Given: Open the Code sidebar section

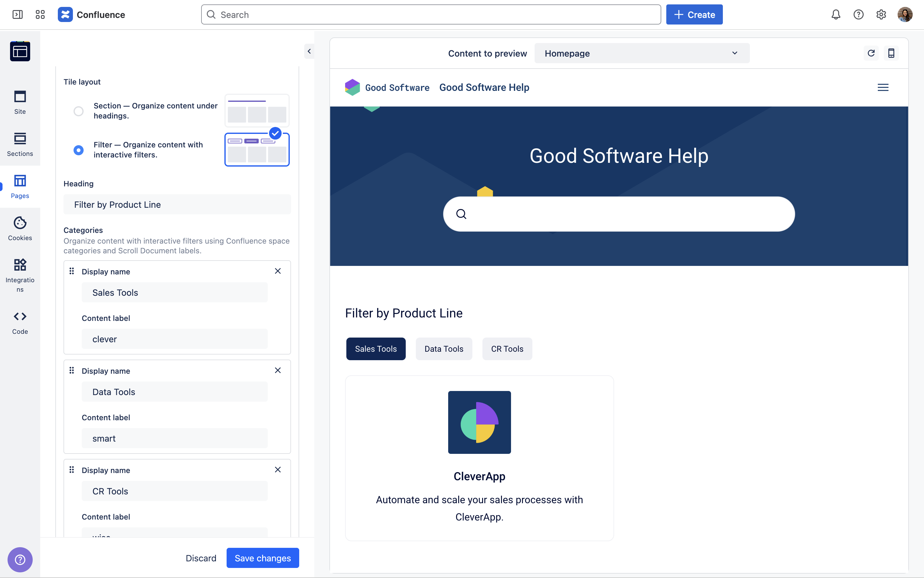Looking at the screenshot, I should point(20,322).
